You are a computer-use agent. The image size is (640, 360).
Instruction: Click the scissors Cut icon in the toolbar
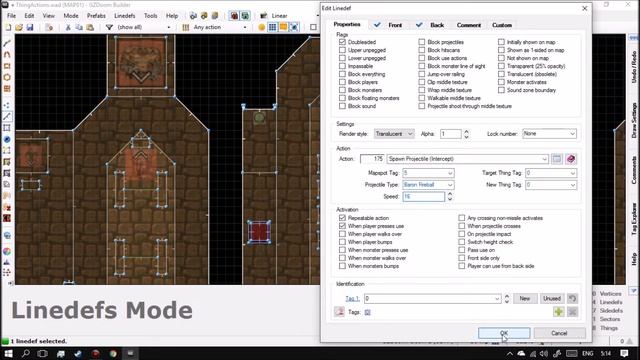pos(68,27)
